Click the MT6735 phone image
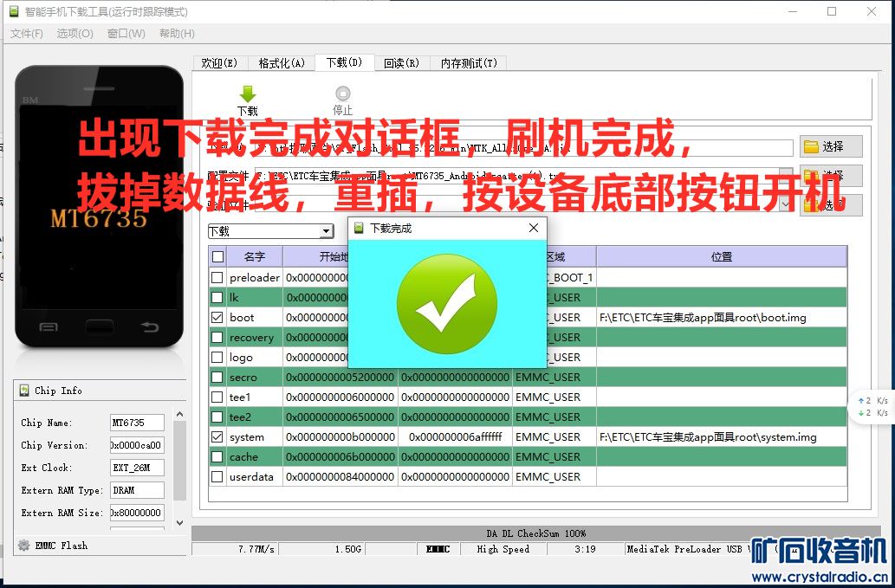 pyautogui.click(x=100, y=206)
